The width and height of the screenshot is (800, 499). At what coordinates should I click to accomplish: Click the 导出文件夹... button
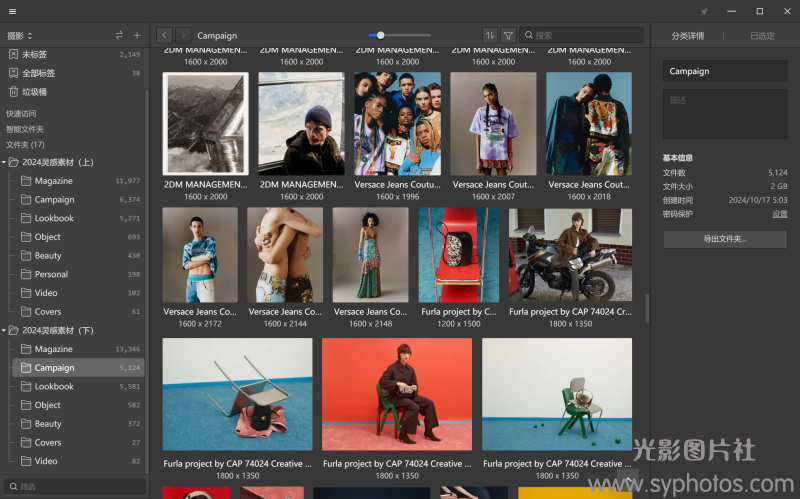pos(725,239)
